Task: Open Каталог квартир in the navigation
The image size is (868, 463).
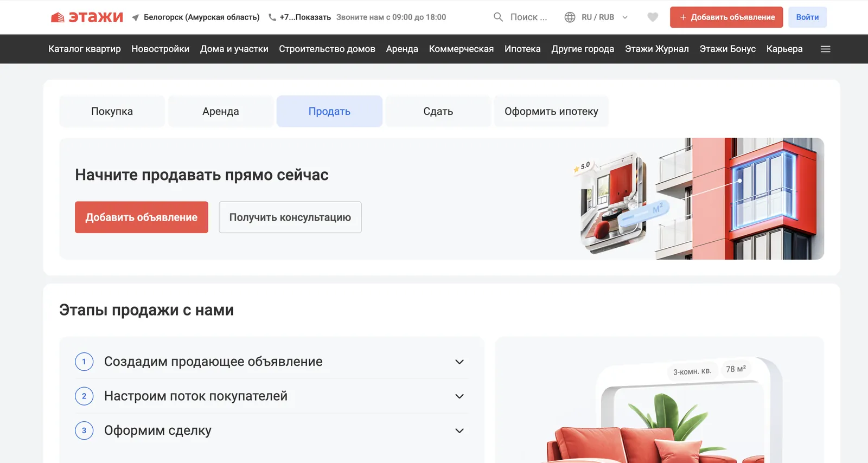Action: point(85,49)
